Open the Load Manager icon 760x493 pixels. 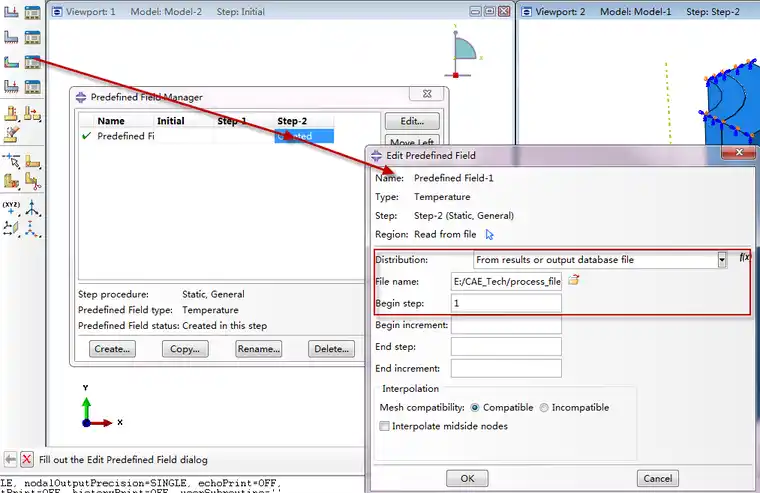pyautogui.click(x=32, y=12)
